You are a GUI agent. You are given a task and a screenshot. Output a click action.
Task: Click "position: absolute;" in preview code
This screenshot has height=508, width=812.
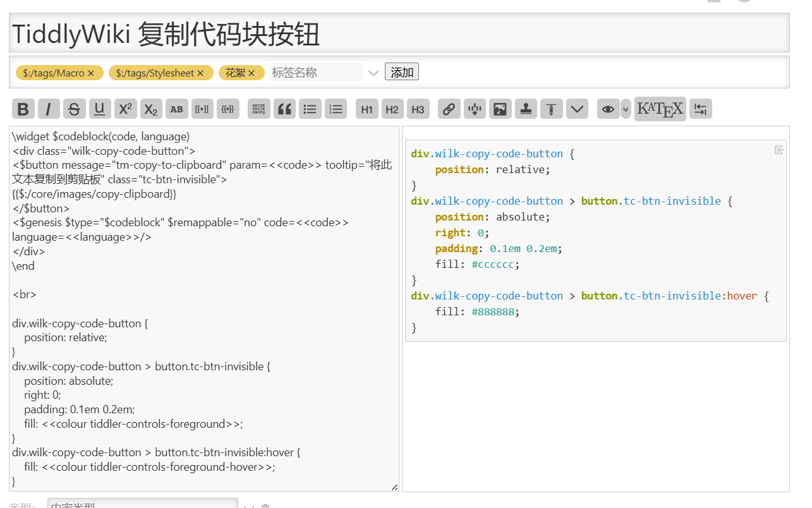coord(493,217)
